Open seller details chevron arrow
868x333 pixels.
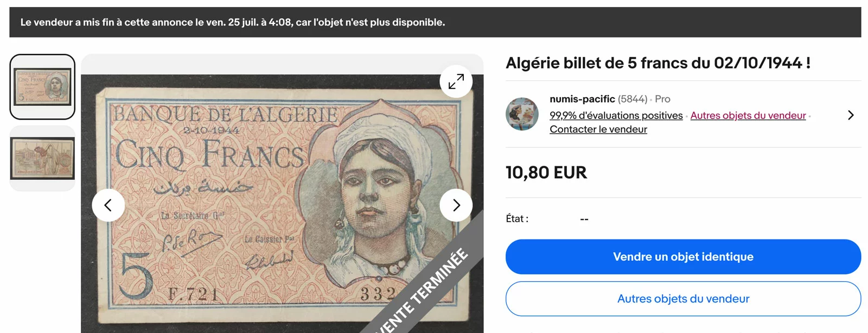850,115
